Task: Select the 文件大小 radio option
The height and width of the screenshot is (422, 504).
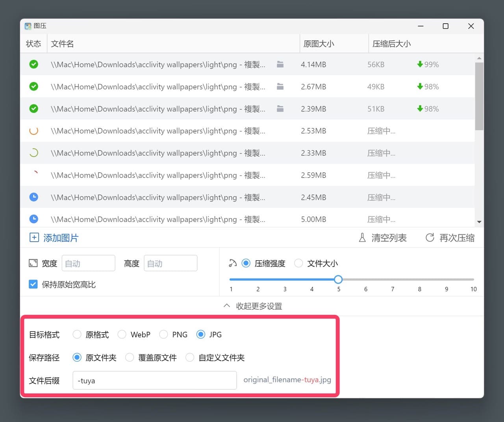Action: click(x=299, y=263)
